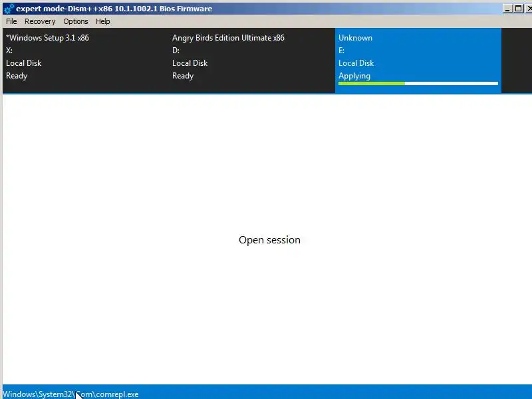
Task: Click the 'Applying' status text
Action: pos(354,76)
